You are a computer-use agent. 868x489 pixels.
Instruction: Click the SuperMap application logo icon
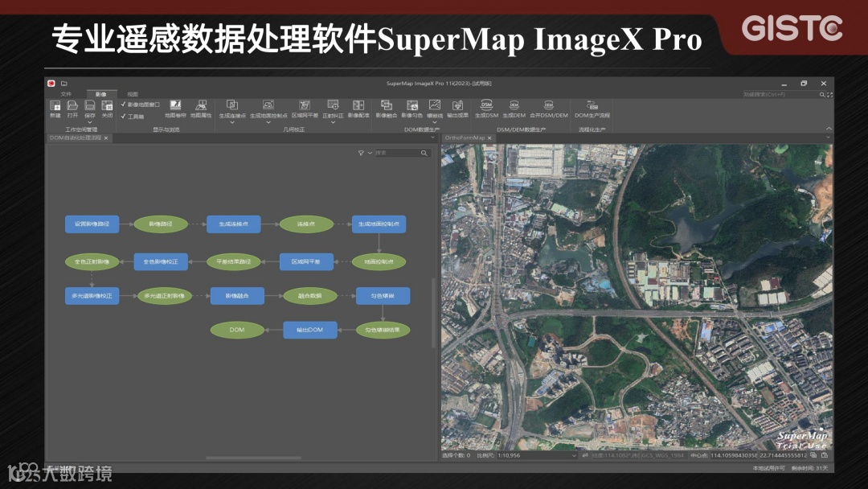(x=51, y=84)
